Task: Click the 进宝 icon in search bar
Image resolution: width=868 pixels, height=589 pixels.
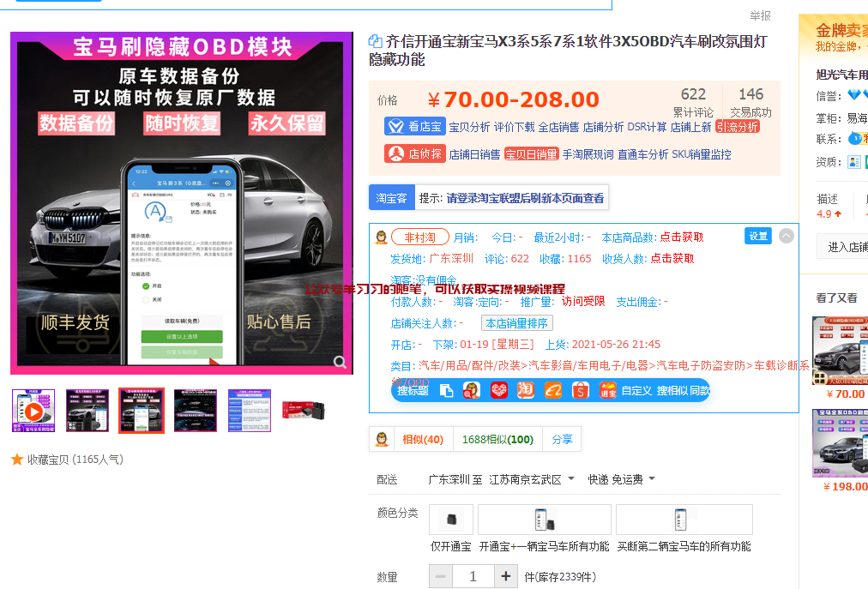Action: (x=606, y=391)
